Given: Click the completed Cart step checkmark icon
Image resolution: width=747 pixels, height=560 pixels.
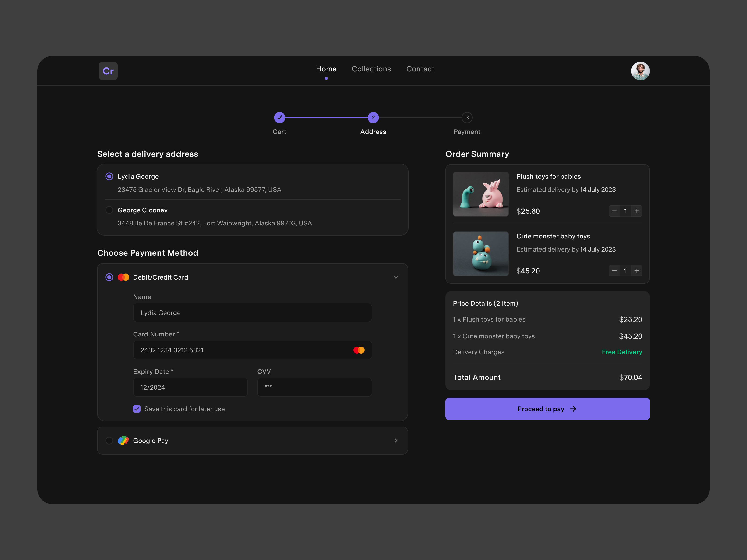Looking at the screenshot, I should pos(279,118).
